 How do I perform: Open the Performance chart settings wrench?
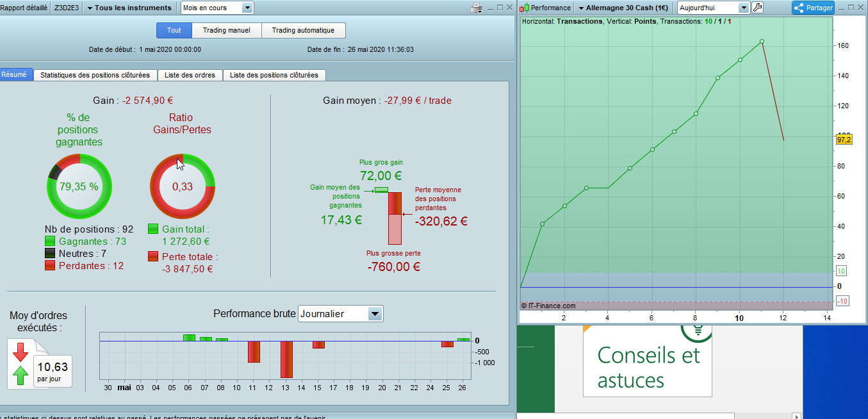point(758,8)
